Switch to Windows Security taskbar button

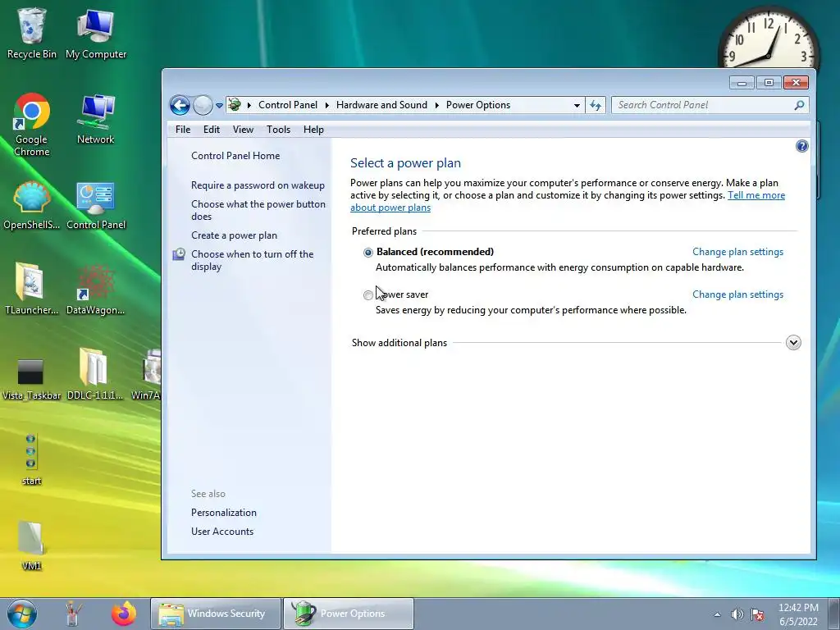tap(216, 614)
